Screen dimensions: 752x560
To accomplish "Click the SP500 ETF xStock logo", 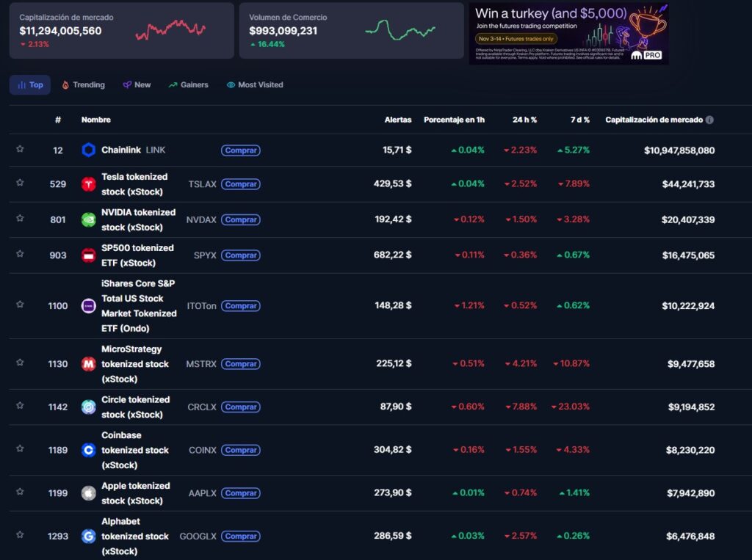I will pyautogui.click(x=88, y=255).
